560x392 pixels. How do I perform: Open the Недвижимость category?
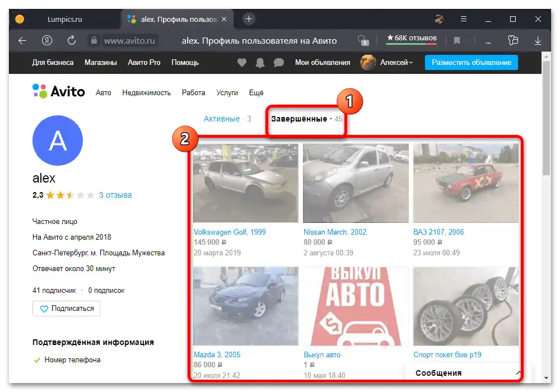pos(146,93)
